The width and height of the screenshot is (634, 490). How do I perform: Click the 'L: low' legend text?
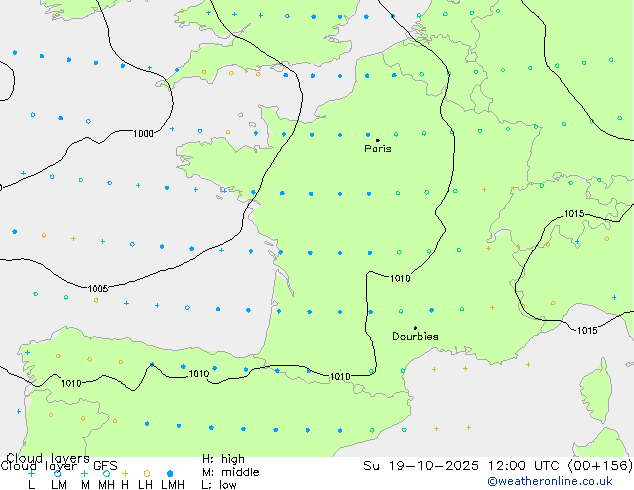tap(219, 484)
